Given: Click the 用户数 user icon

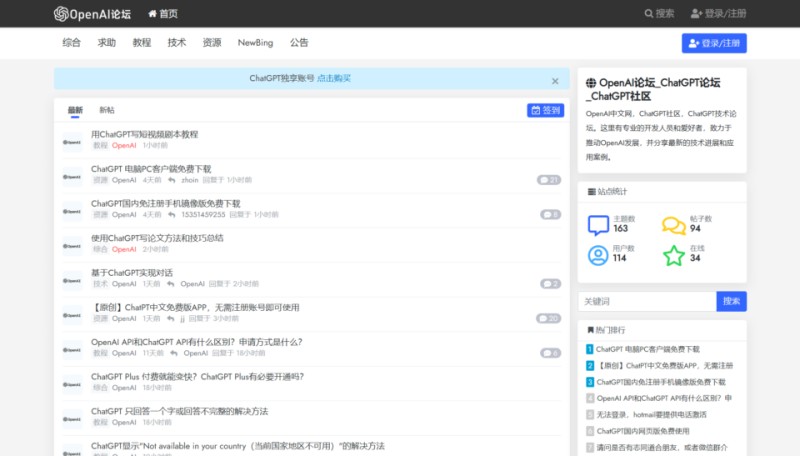Looking at the screenshot, I should [x=598, y=256].
